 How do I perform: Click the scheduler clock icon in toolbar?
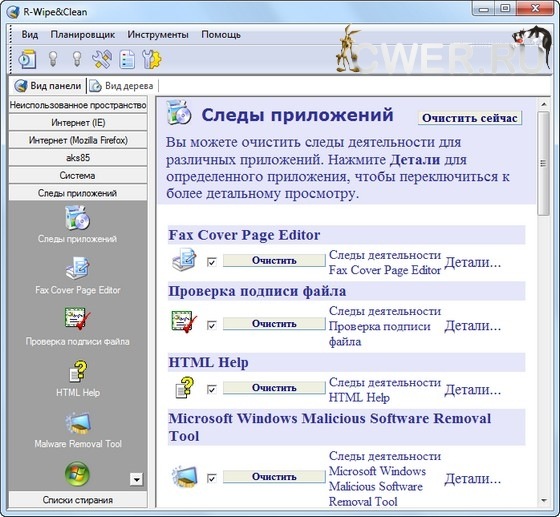click(x=28, y=59)
